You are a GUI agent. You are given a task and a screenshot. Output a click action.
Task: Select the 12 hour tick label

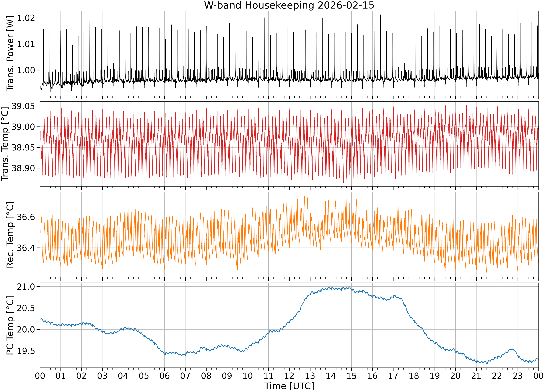point(289,376)
